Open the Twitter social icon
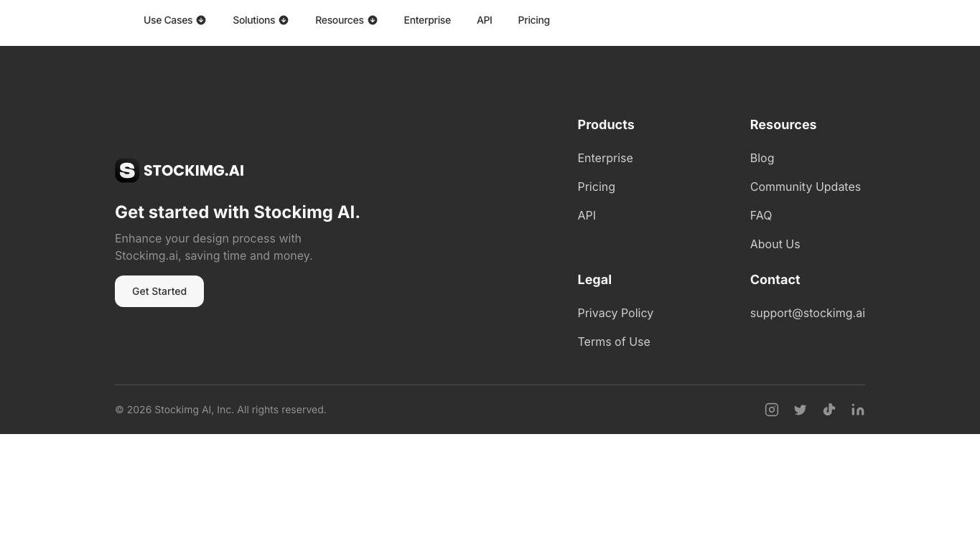Image resolution: width=980 pixels, height=551 pixels. pos(801,410)
